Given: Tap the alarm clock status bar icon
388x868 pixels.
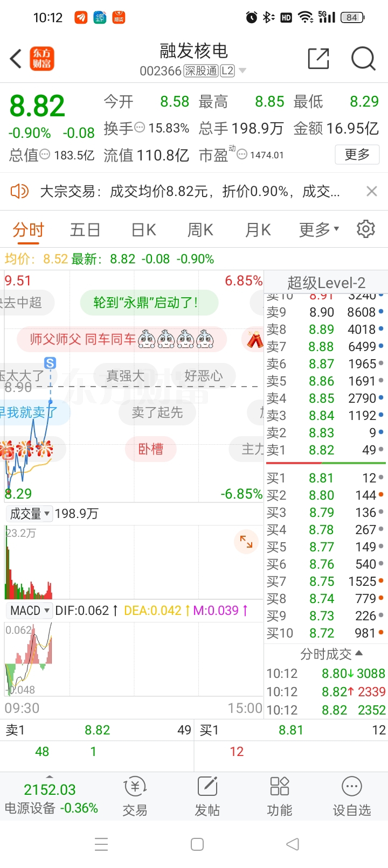Looking at the screenshot, I should [252, 18].
